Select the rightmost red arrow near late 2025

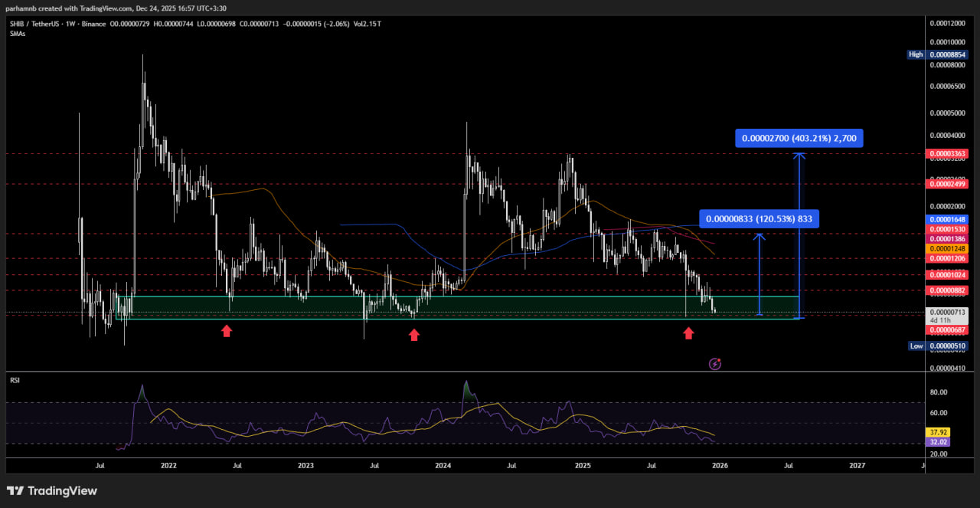pos(688,333)
